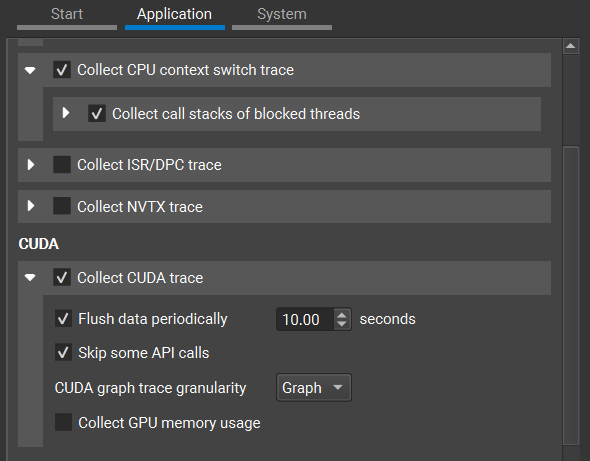Expand call stacks of blocked threads options
This screenshot has height=461, width=590.
(x=66, y=113)
